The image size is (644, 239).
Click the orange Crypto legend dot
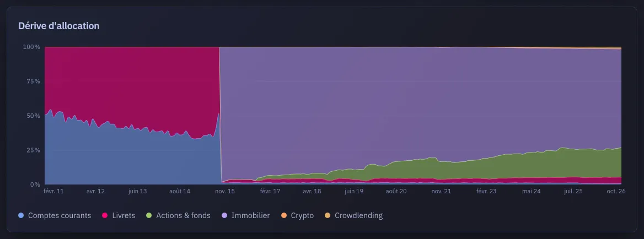[283, 215]
